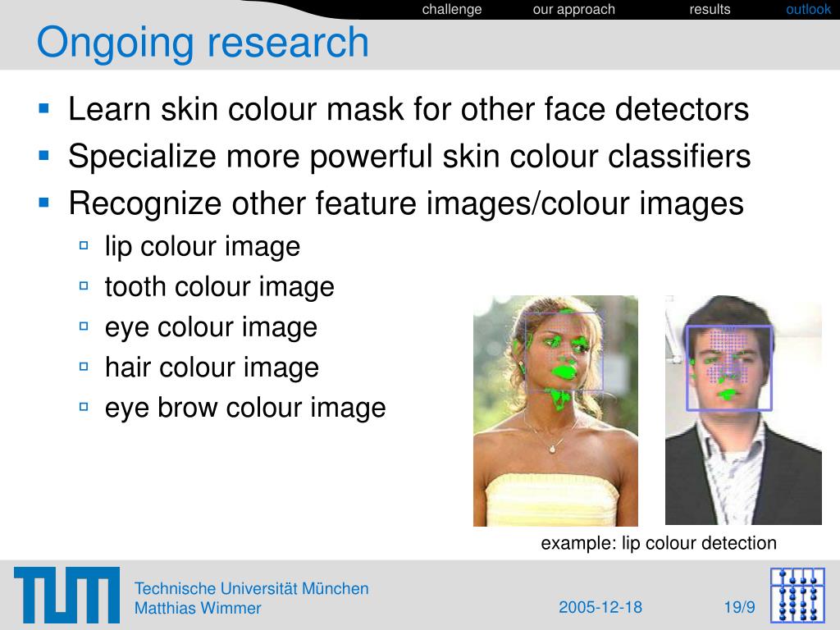This screenshot has width=840, height=630.
Task: Click the slide number 19/9
Action: pos(740,607)
